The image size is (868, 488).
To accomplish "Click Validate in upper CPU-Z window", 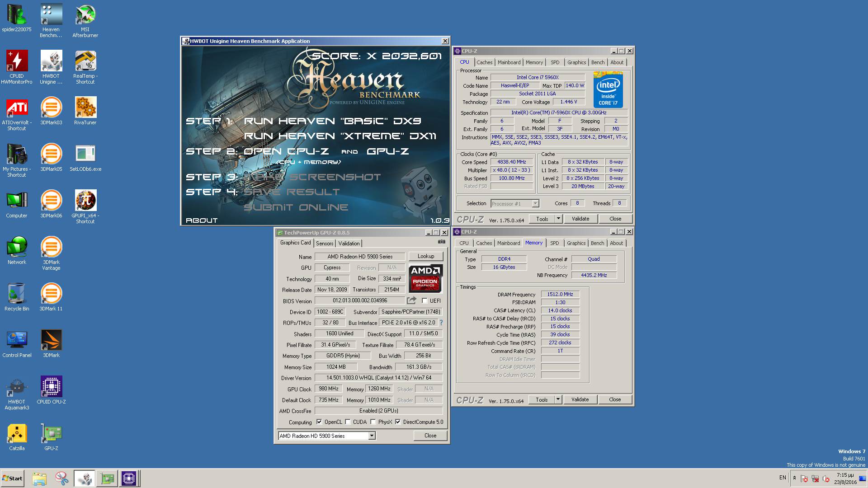I will tap(580, 219).
